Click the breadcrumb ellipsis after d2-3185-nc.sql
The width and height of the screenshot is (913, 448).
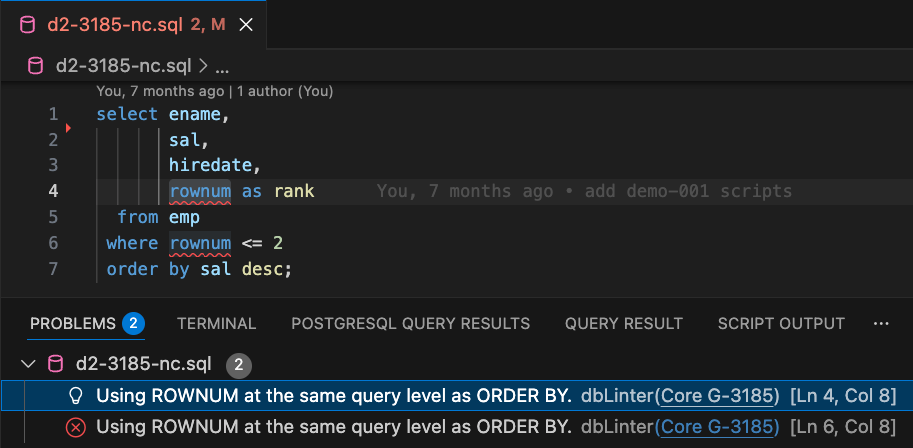tap(222, 67)
